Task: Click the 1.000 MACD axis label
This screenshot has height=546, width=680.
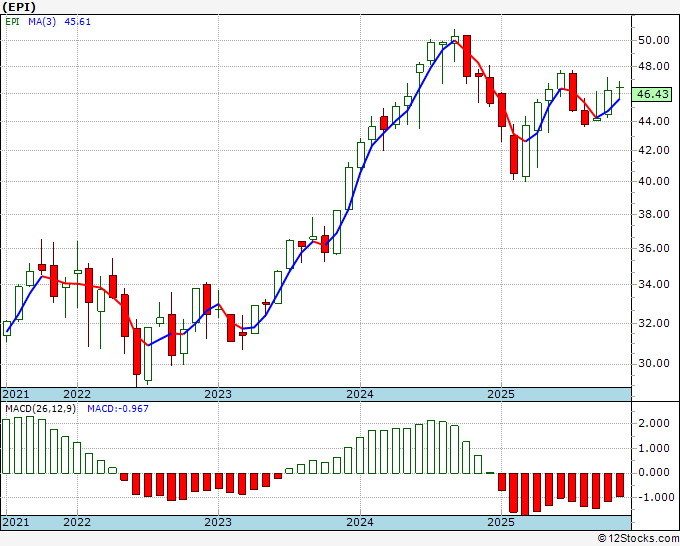Action: 654,448
